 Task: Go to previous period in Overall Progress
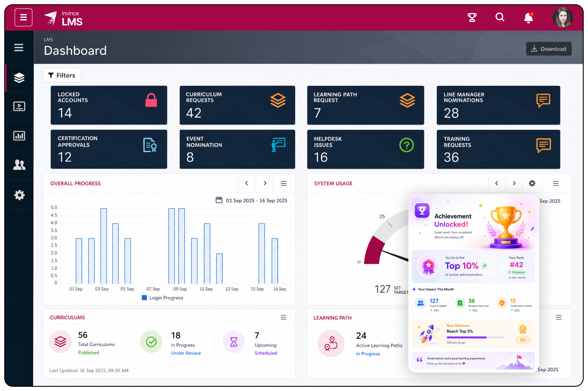click(247, 183)
